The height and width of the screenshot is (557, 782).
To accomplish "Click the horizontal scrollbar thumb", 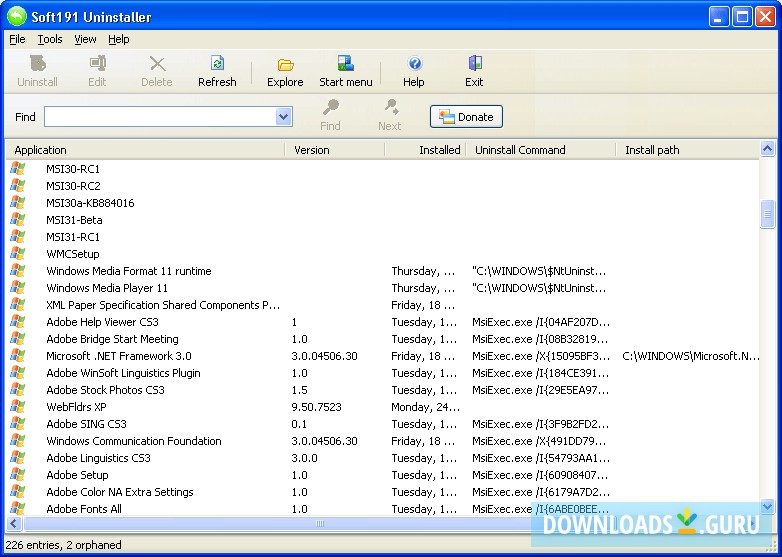I will point(319,524).
